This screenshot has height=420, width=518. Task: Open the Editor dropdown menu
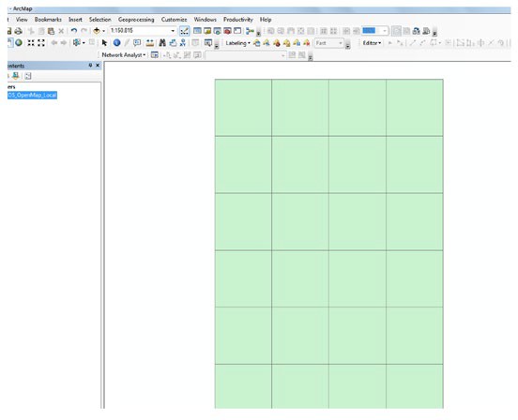pos(372,43)
